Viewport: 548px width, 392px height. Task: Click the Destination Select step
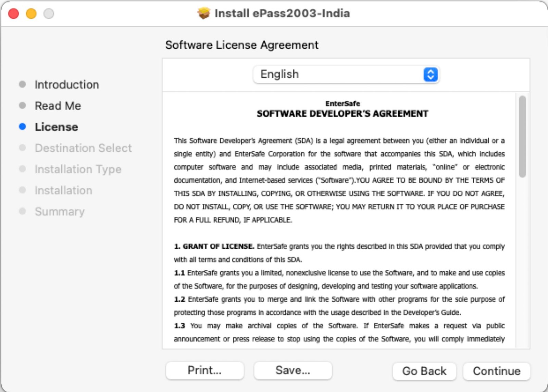[x=83, y=148]
